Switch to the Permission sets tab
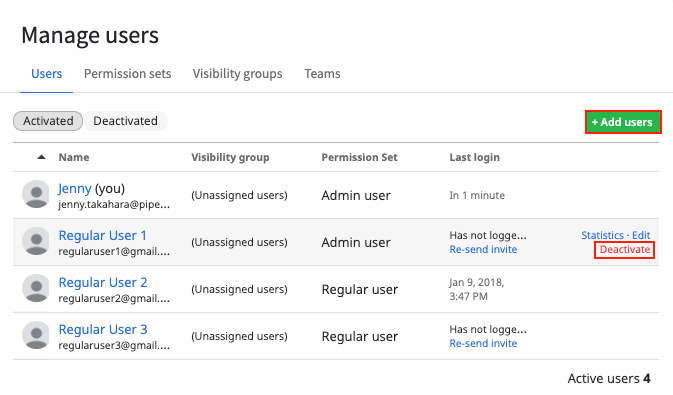The width and height of the screenshot is (673, 395). 127,74
